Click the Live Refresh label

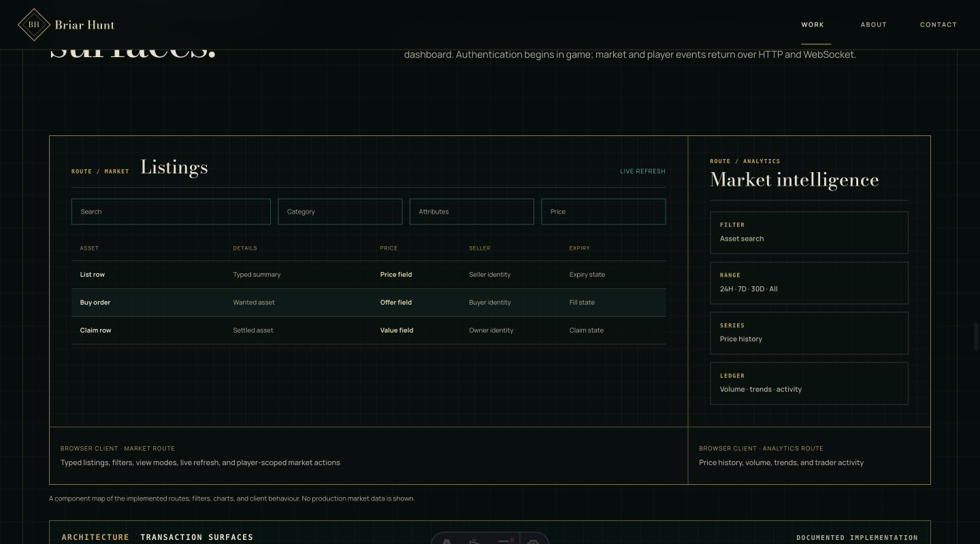tap(642, 171)
